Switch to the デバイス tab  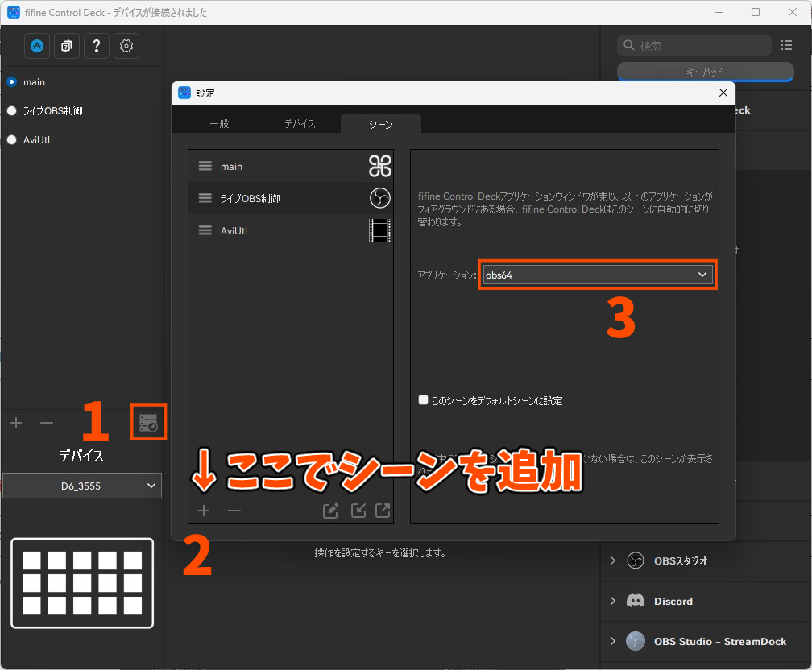tap(300, 124)
